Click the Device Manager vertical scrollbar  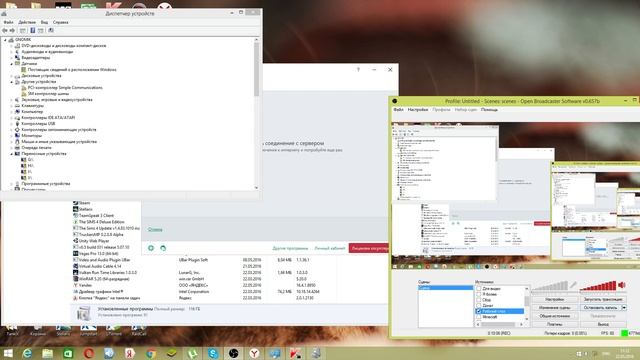click(x=256, y=113)
